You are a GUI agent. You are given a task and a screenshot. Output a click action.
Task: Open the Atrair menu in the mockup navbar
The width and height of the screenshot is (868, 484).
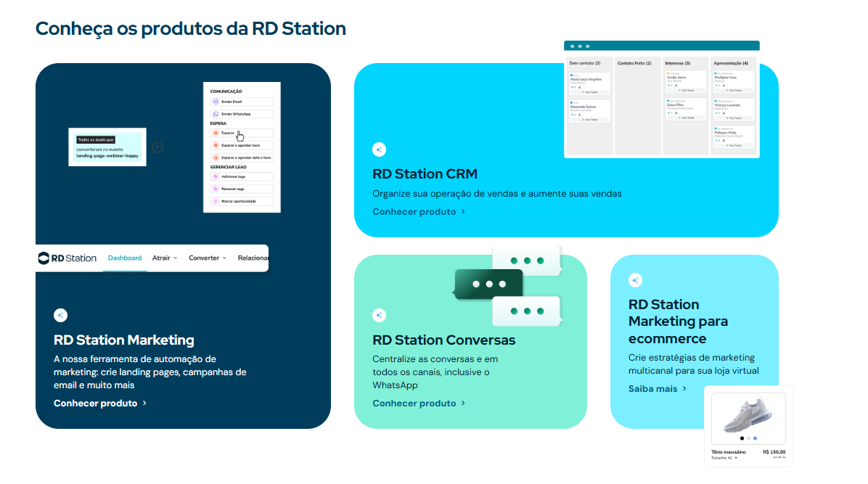click(165, 258)
